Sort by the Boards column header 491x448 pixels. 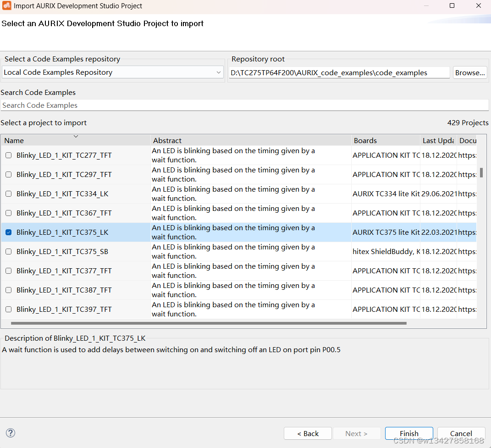click(386, 140)
